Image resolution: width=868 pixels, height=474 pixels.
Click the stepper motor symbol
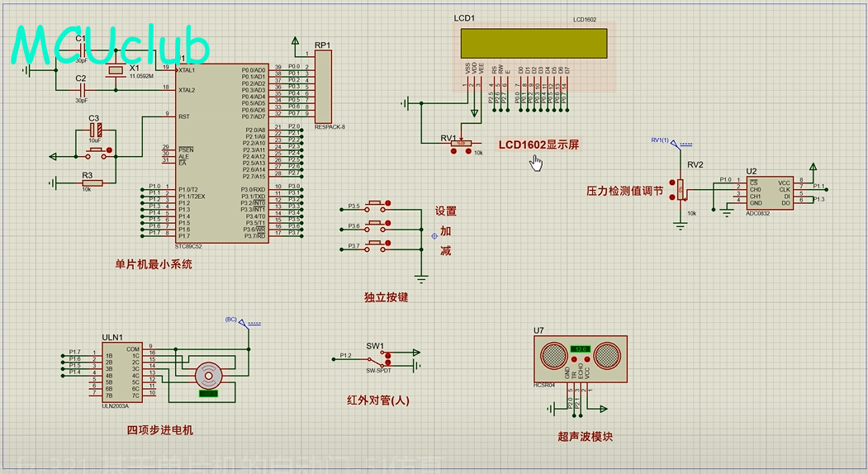pyautogui.click(x=207, y=377)
